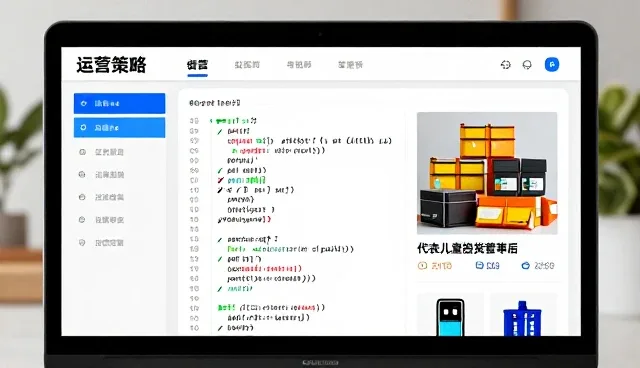Open the headset support icon in header

coord(527,65)
